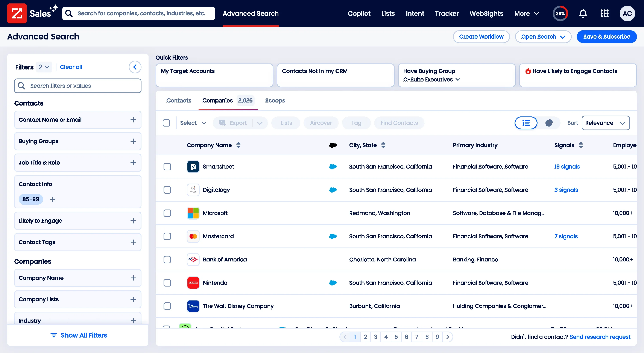The height and width of the screenshot is (353, 644).
Task: Click the 36% credit usage ring
Action: (560, 13)
